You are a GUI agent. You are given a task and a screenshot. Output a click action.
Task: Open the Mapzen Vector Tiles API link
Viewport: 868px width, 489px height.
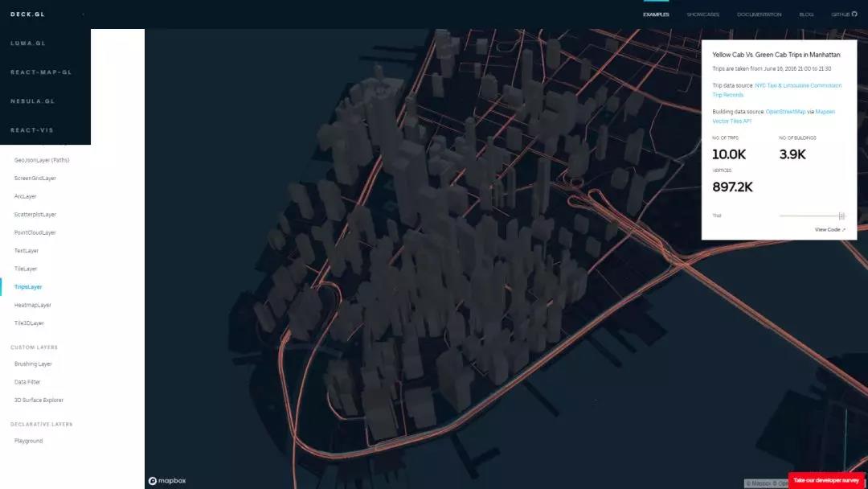pyautogui.click(x=773, y=117)
